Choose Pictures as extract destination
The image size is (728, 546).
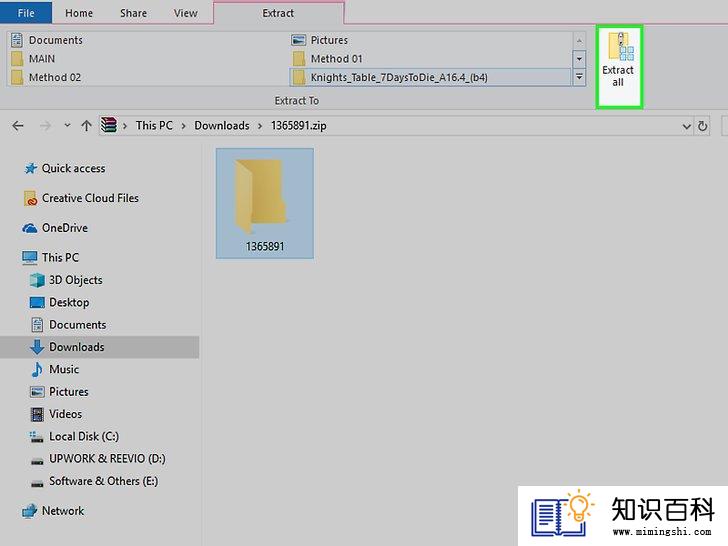(320, 40)
